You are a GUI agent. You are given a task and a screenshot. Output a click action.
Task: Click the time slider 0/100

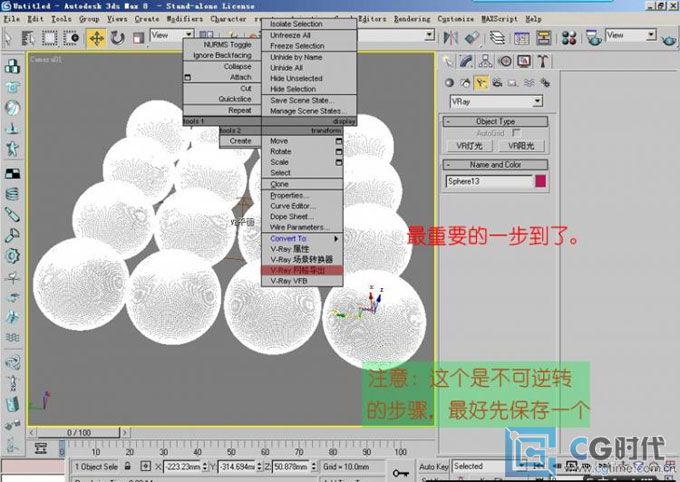[x=78, y=433]
